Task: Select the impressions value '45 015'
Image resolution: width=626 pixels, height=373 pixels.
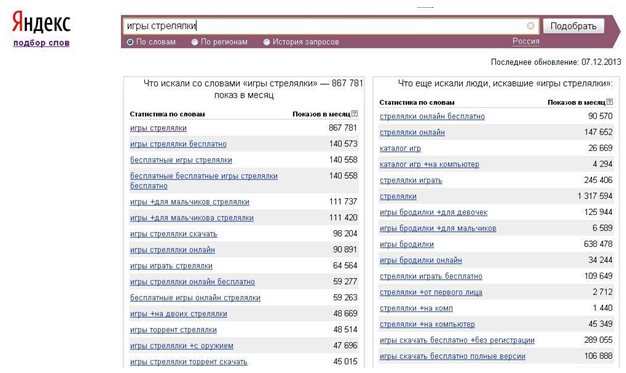Action: (345, 361)
